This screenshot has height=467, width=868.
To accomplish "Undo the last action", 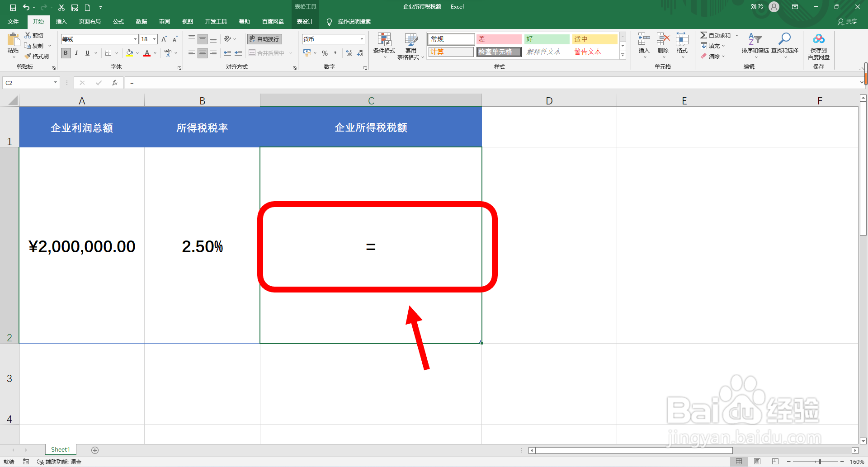I will (x=26, y=7).
